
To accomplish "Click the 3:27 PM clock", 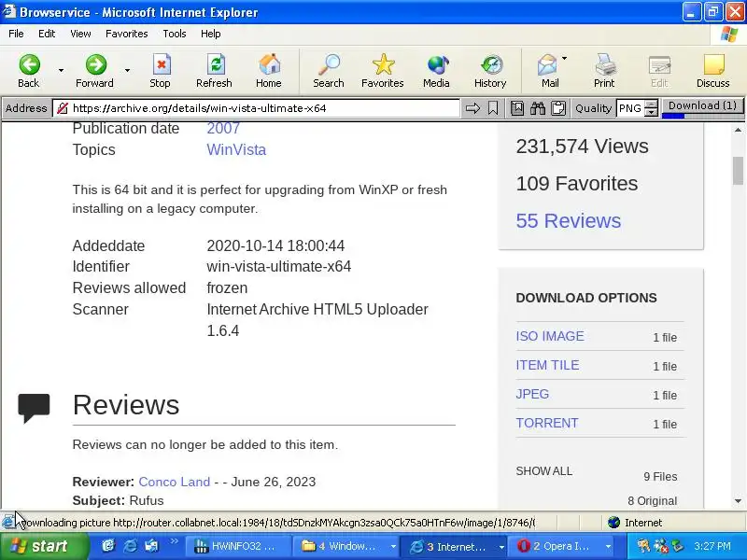I will 712,546.
